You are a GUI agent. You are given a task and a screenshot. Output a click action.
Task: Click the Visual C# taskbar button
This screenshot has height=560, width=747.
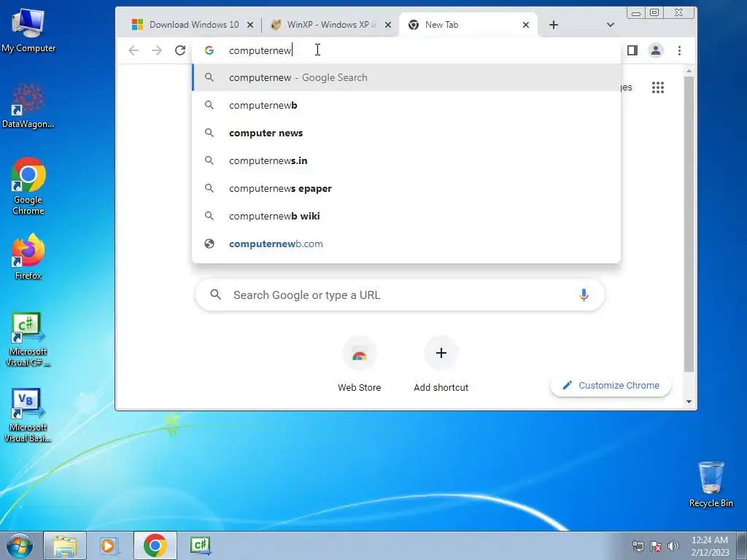click(x=200, y=545)
